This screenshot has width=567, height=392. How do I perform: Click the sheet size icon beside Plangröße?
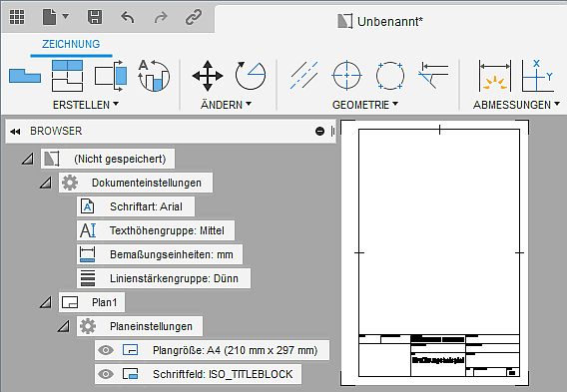pyautogui.click(x=130, y=350)
